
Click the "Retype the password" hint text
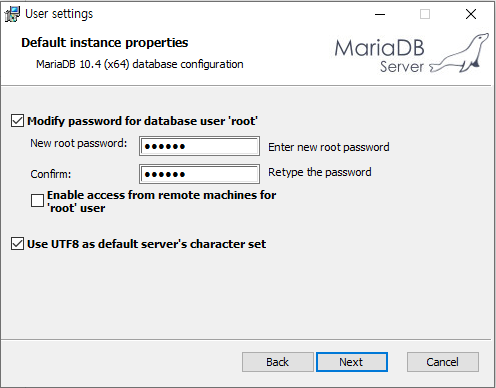[x=320, y=172]
